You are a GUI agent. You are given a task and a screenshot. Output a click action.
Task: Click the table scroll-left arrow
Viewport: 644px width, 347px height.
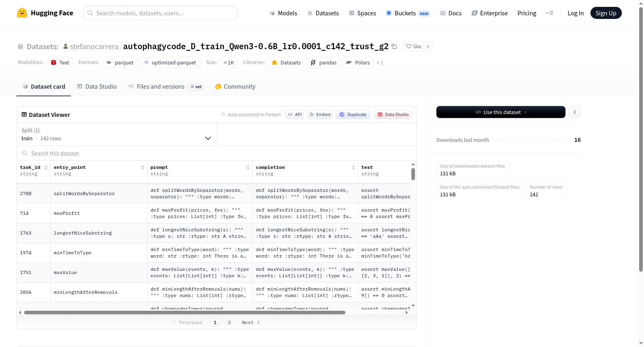point(20,312)
